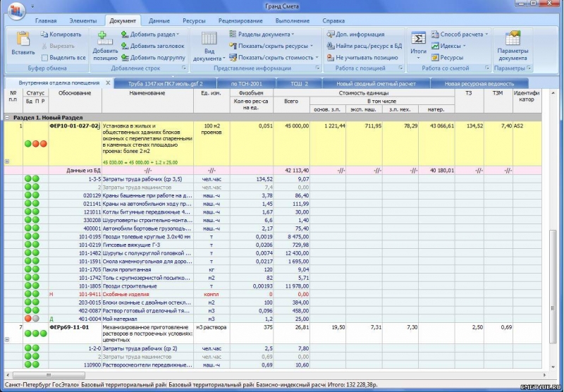This screenshot has height=392, width=564.
Task: Switch to the Ресурсы ribbon tab
Action: [194, 22]
